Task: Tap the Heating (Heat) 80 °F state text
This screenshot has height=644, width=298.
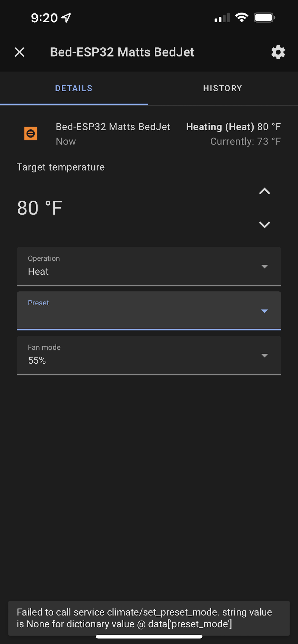Action: 233,127
